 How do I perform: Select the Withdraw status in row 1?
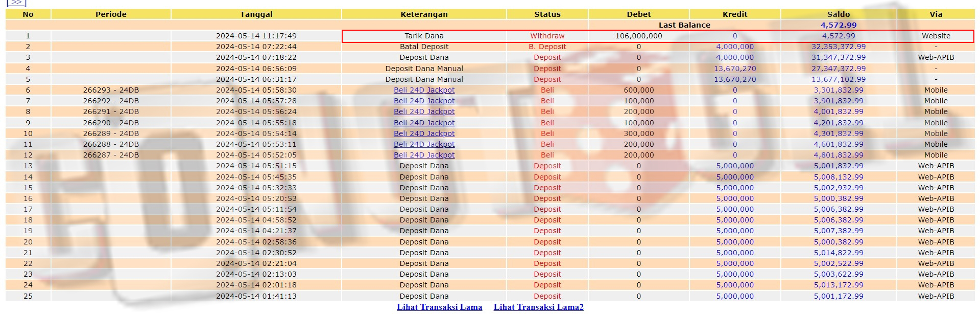[547, 36]
